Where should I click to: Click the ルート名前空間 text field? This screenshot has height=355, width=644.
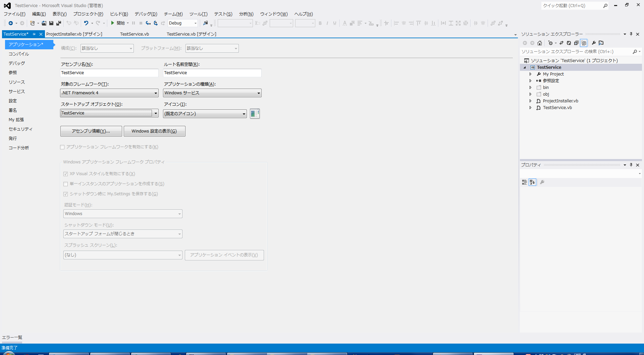[212, 73]
